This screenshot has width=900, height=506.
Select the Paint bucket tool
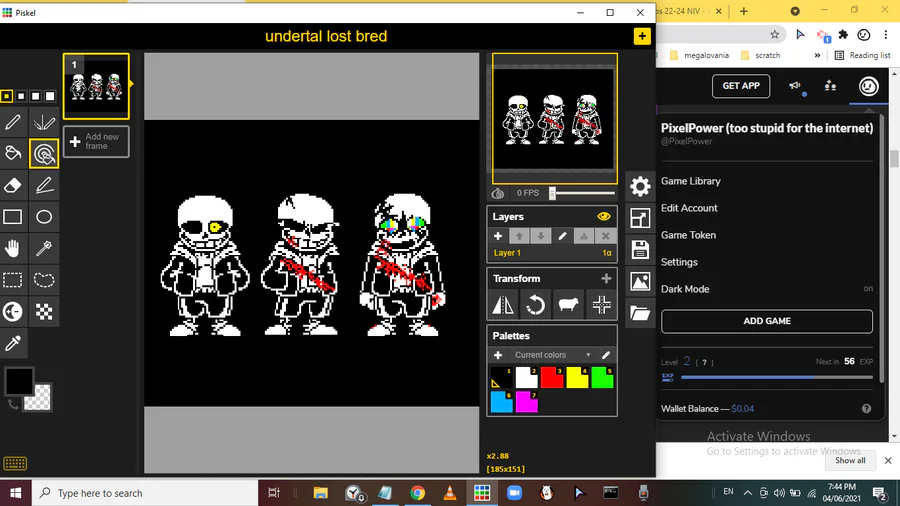(13, 154)
